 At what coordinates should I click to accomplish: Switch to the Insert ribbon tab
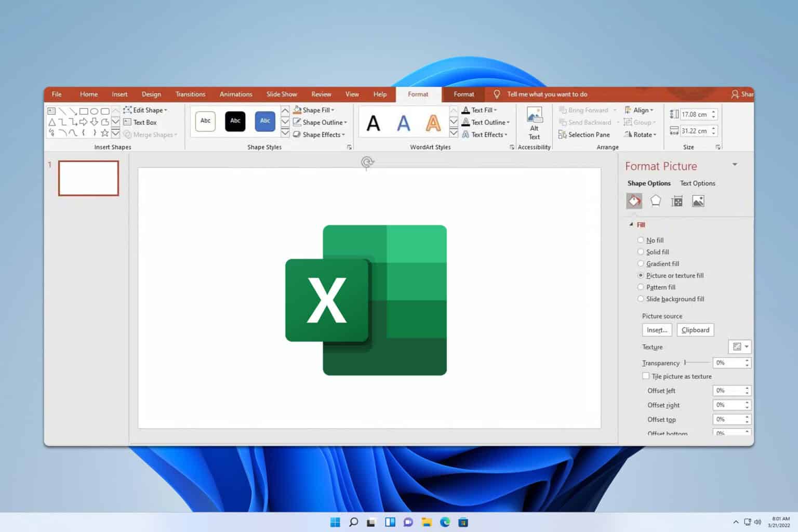(119, 94)
